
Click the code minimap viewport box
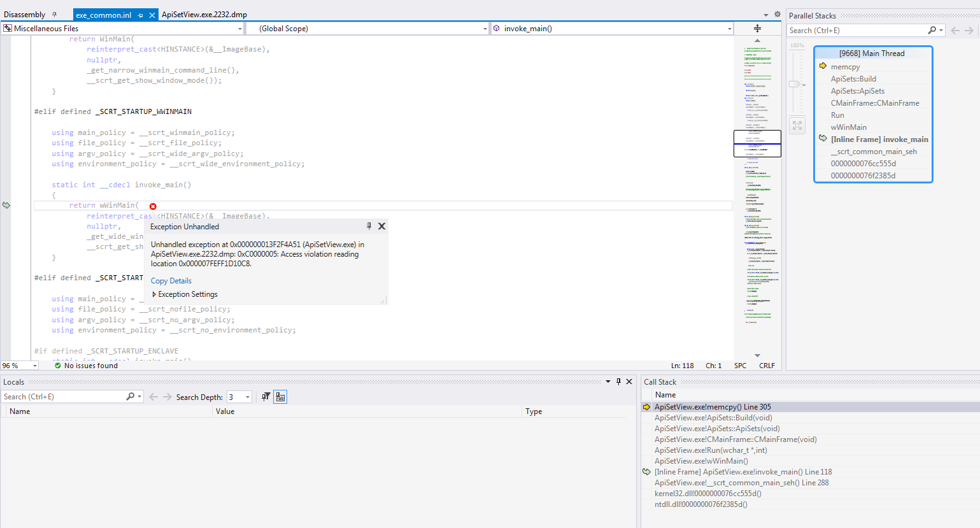point(757,143)
